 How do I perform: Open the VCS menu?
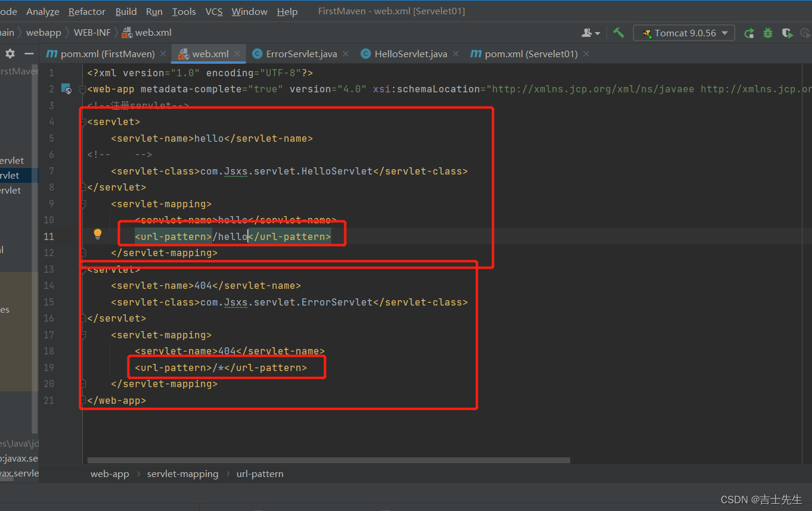tap(214, 11)
